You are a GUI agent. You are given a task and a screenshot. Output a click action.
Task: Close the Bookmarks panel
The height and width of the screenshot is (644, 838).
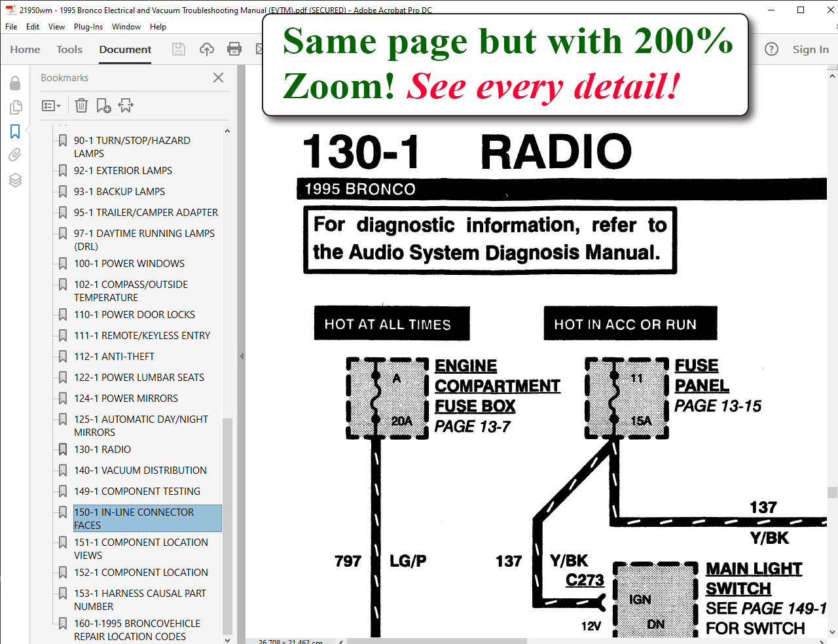[x=219, y=77]
